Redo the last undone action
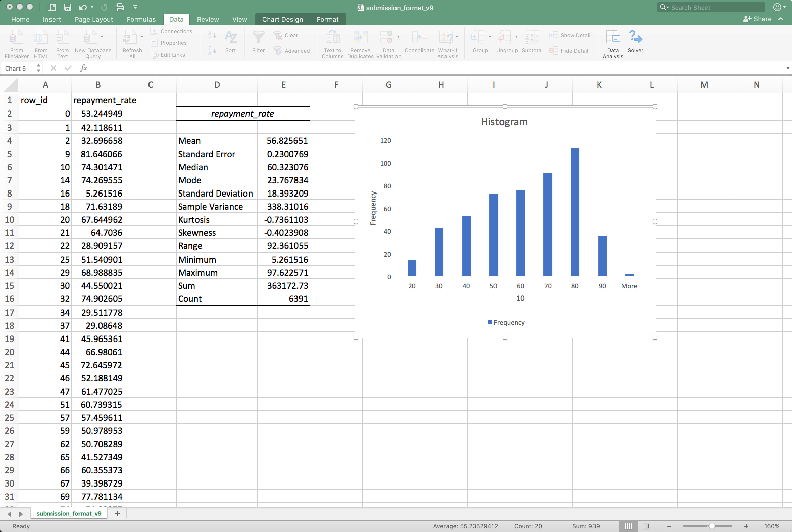Screen dimensions: 792x532 (104, 7)
